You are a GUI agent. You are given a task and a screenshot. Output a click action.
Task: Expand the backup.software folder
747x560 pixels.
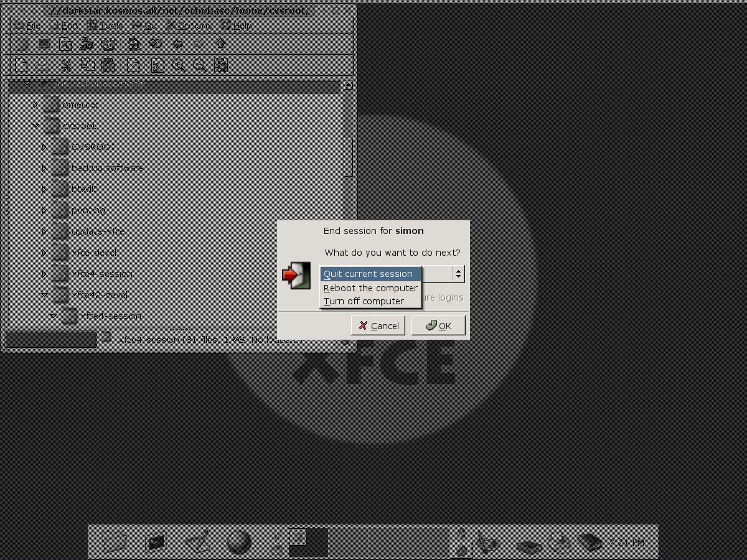(44, 169)
